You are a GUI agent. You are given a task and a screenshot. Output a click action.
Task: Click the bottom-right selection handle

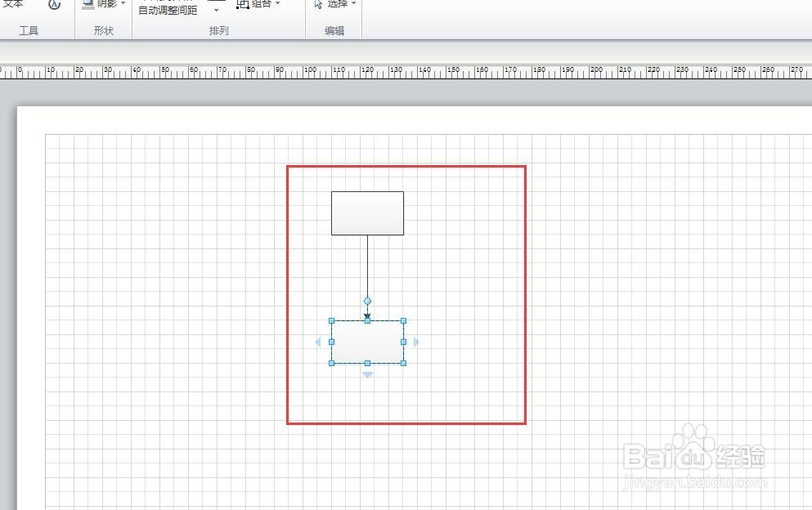pos(403,363)
